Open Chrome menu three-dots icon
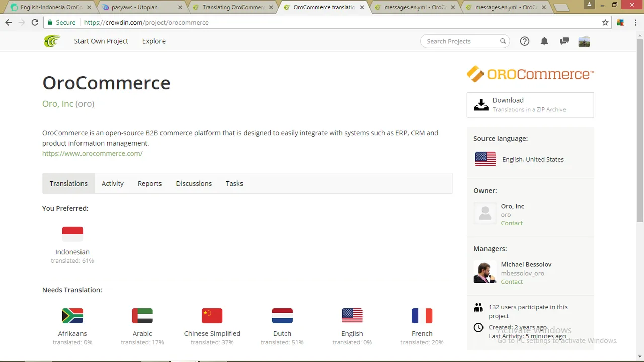 pyautogui.click(x=635, y=22)
